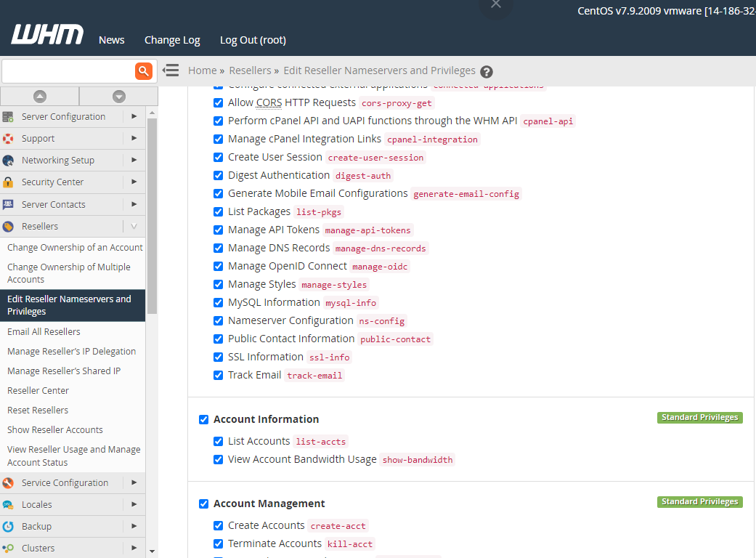Click the orange search magnifier icon
Viewport: 756px width, 558px height.
(x=144, y=70)
